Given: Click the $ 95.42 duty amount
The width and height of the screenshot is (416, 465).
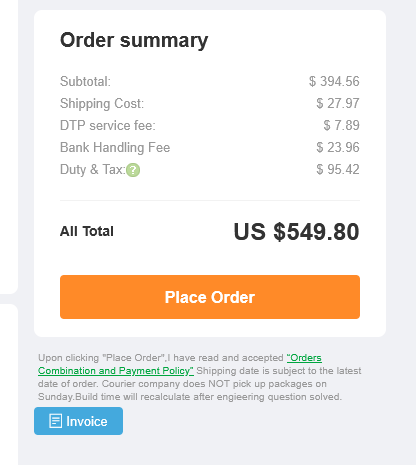Looking at the screenshot, I should click(x=338, y=169).
